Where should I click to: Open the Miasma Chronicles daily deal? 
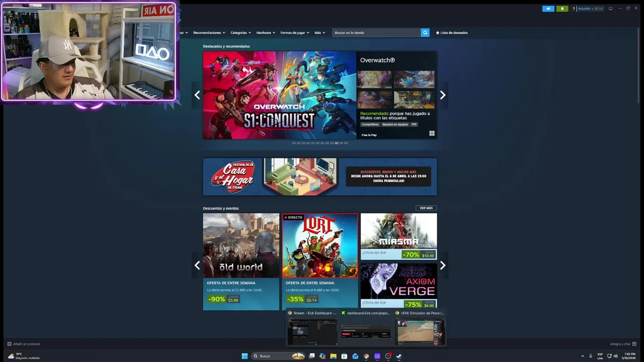click(398, 236)
